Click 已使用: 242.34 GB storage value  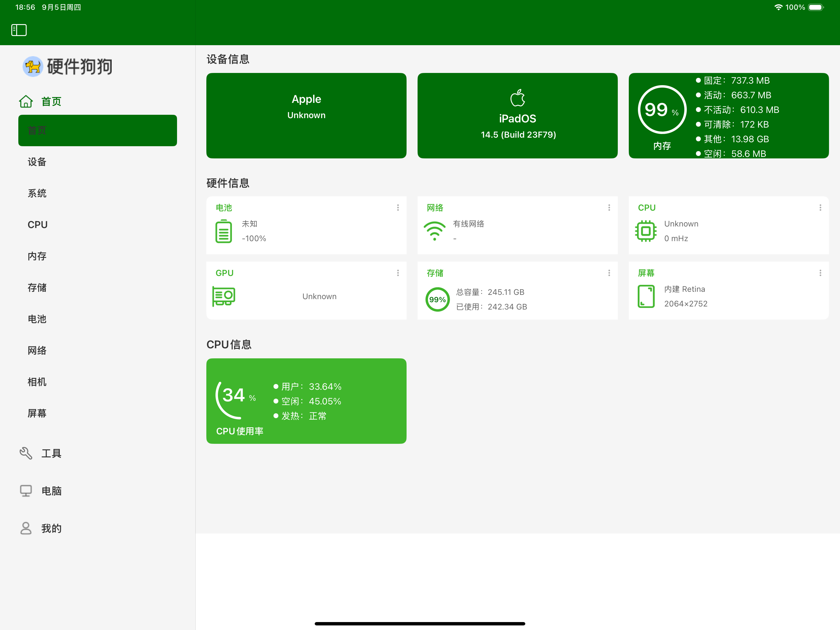pyautogui.click(x=491, y=306)
